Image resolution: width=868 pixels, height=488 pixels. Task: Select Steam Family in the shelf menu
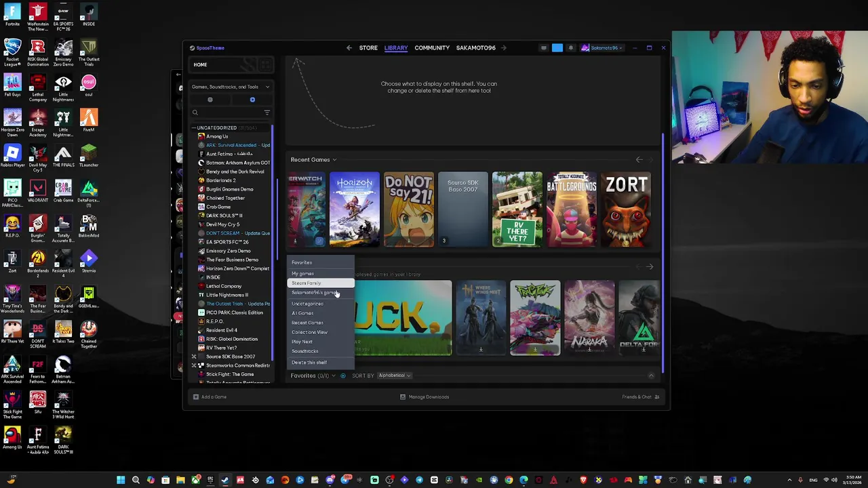pos(321,283)
